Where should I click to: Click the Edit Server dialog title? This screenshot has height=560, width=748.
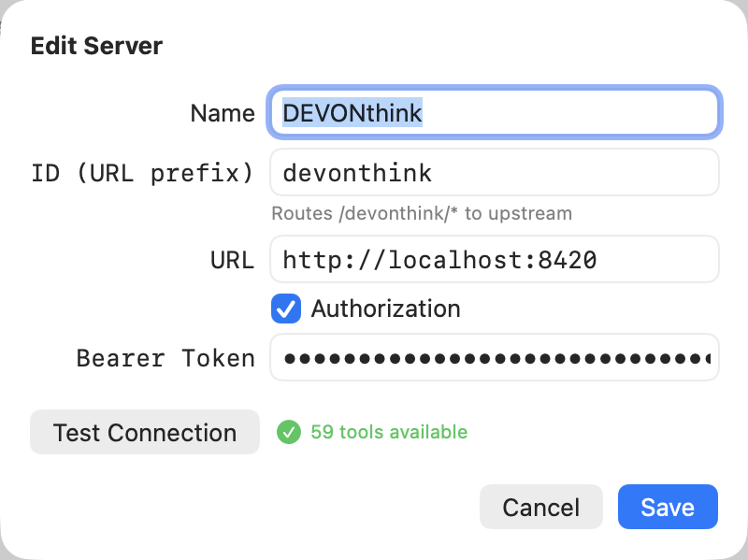(x=97, y=46)
